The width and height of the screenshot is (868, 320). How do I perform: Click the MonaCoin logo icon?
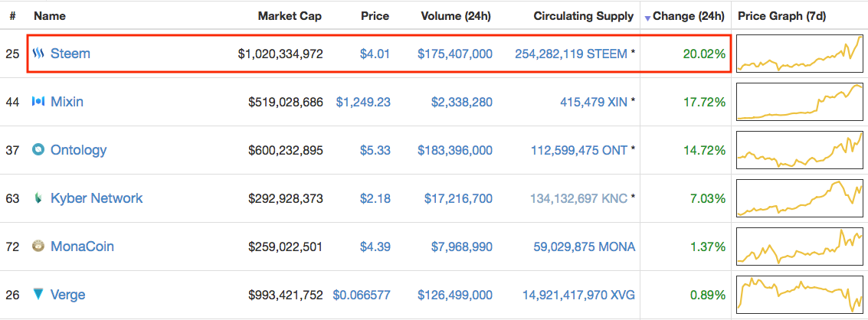click(38, 246)
